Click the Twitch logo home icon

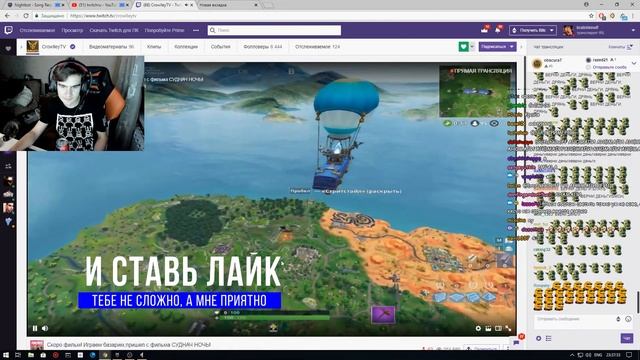pyautogui.click(x=8, y=30)
